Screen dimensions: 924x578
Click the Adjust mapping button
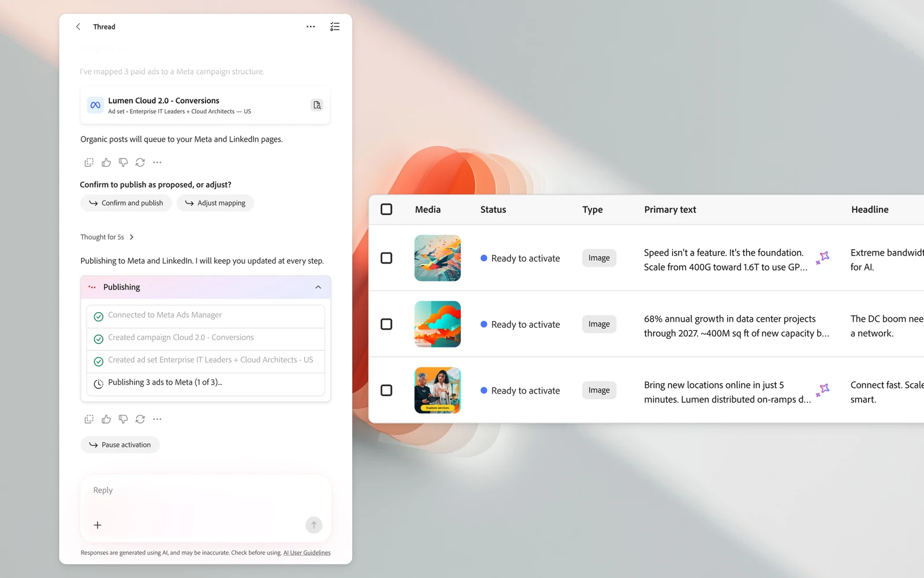click(x=215, y=203)
